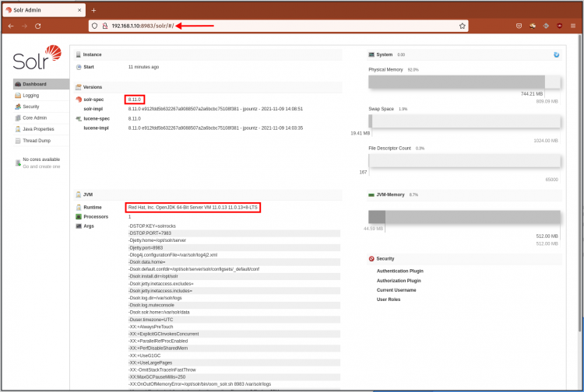Click the -Duser.timezone=UTC argument
The image size is (584, 392).
point(150,320)
